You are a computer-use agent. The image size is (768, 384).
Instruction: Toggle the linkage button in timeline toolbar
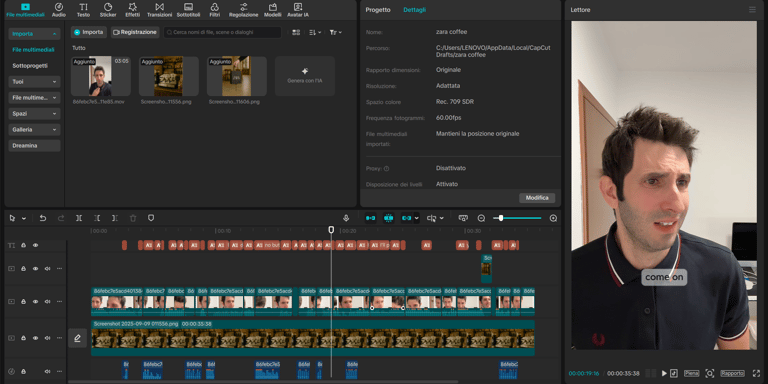point(407,218)
